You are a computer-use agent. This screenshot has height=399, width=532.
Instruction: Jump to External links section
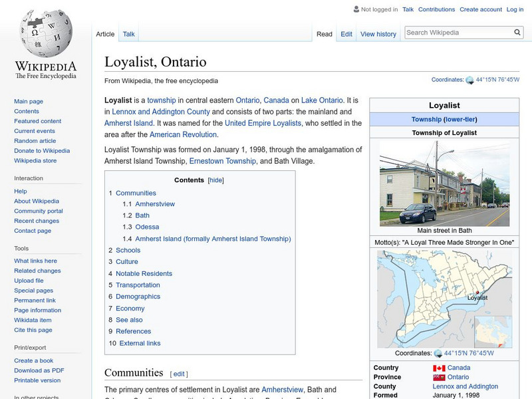point(140,343)
